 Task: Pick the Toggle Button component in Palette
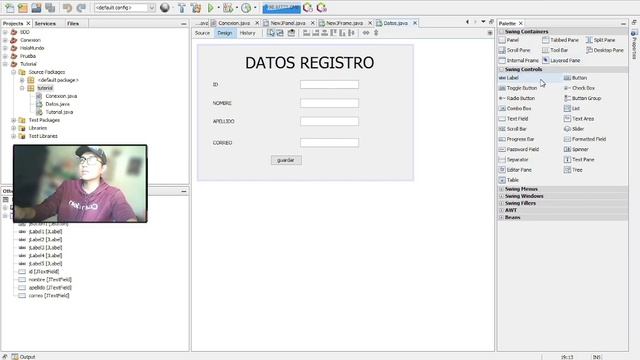click(x=518, y=88)
